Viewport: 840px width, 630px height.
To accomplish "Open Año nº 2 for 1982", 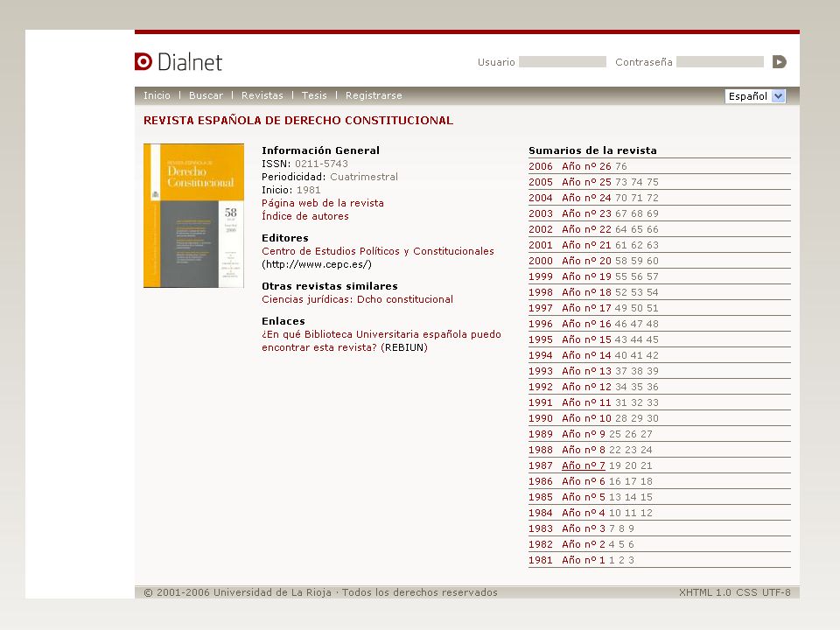I will pos(584,544).
